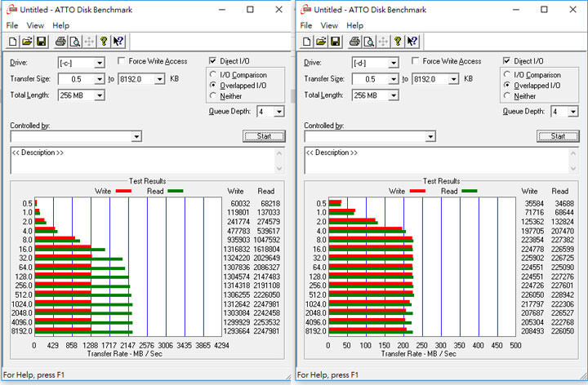Select I/O Comparison radio in drive C window
This screenshot has width=588, height=385.
(x=214, y=75)
